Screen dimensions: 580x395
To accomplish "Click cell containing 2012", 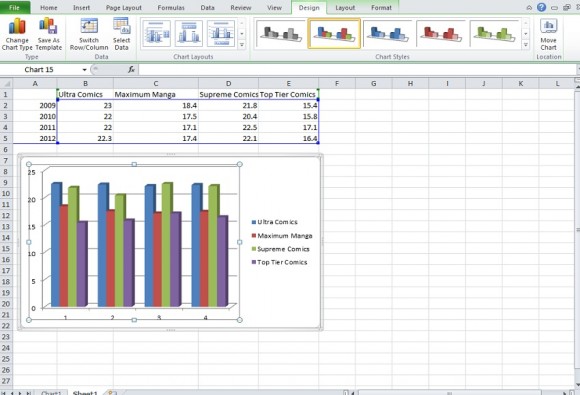I will coord(35,138).
